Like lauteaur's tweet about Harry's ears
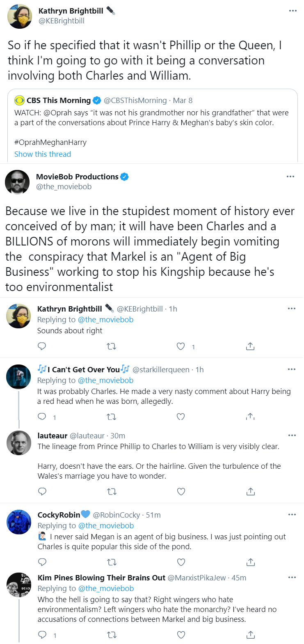Image resolution: width=304 pixels, height=644 pixels. (x=181, y=491)
